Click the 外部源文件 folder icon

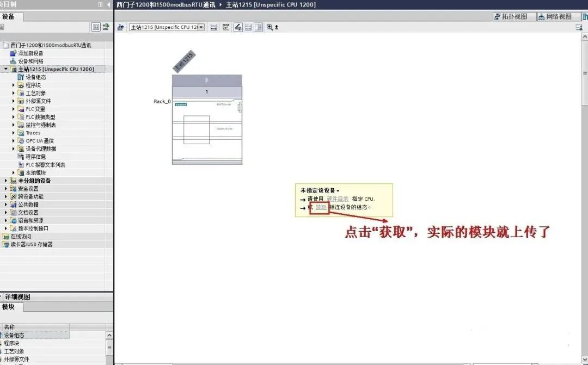(21, 101)
